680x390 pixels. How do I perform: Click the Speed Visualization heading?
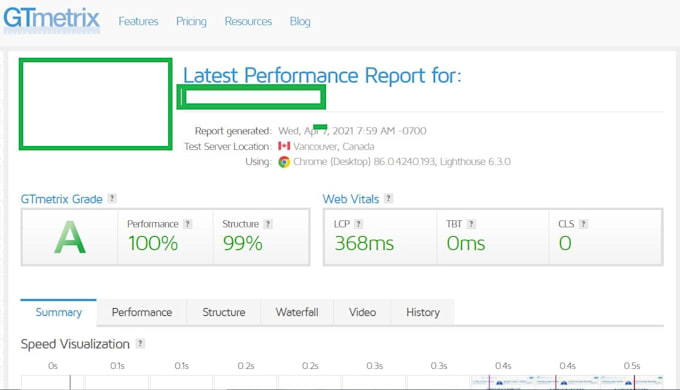[x=75, y=344]
